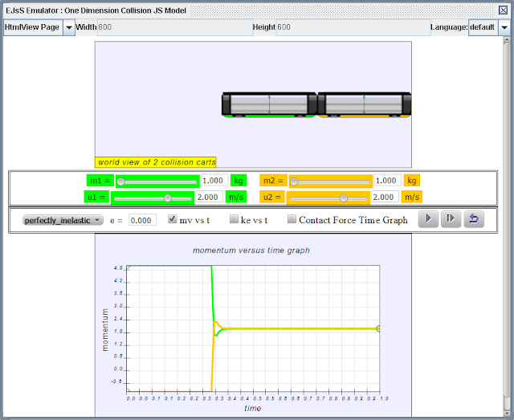Click the orange u2 = label

(272, 197)
